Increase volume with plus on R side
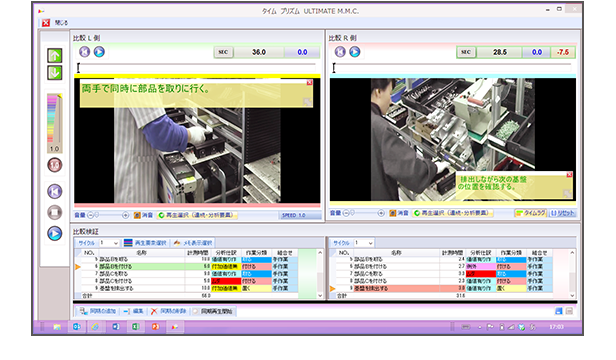The height and width of the screenshot is (360, 616). [381, 213]
